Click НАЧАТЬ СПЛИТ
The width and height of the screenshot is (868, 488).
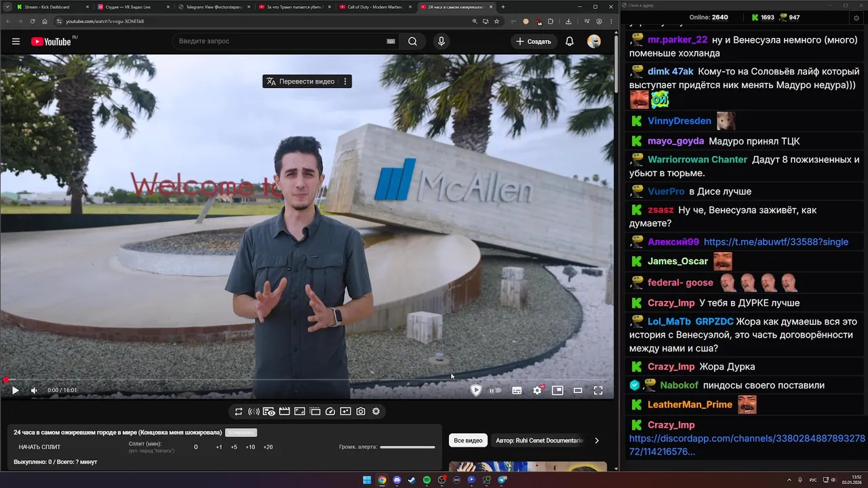point(39,447)
